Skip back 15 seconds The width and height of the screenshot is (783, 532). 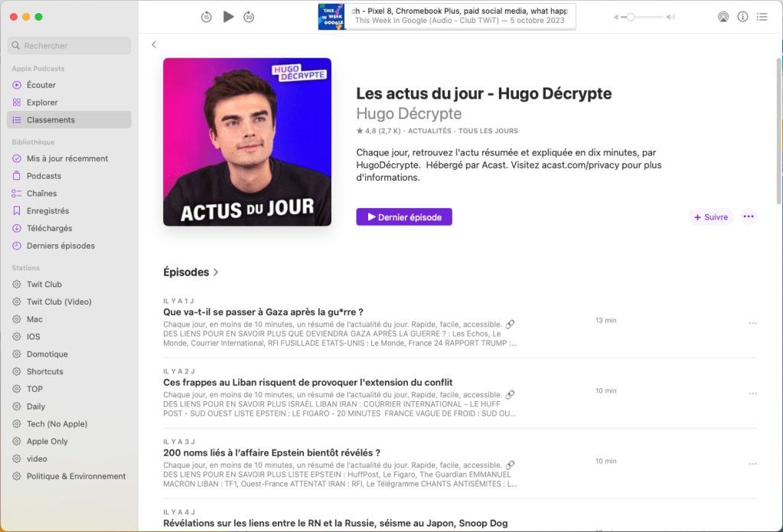206,17
